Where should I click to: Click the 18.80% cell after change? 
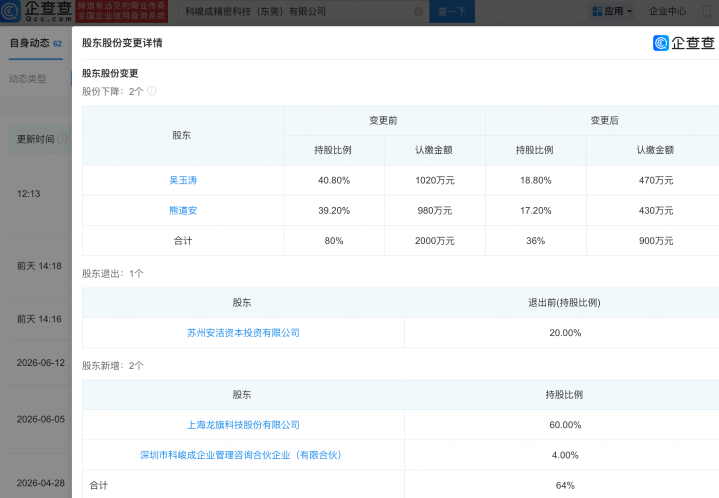click(x=536, y=181)
